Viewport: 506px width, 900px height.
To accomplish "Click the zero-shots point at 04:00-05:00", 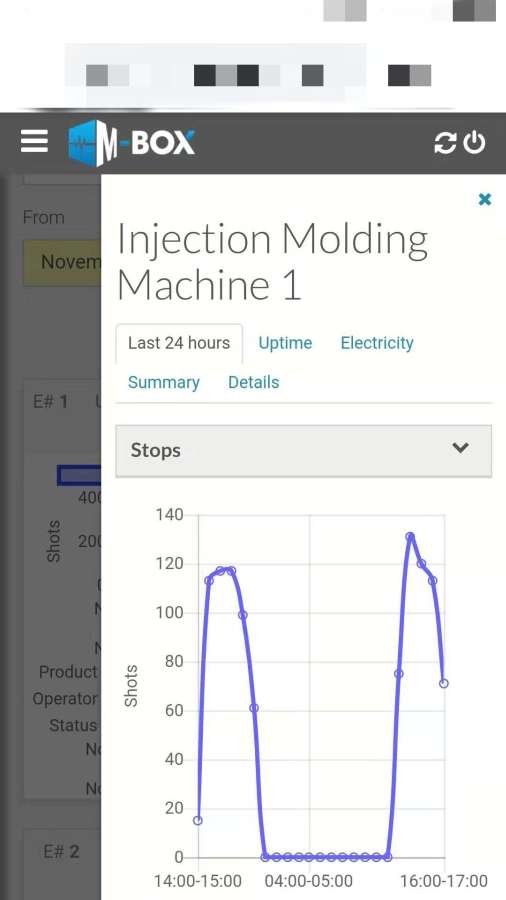I will pyautogui.click(x=309, y=857).
